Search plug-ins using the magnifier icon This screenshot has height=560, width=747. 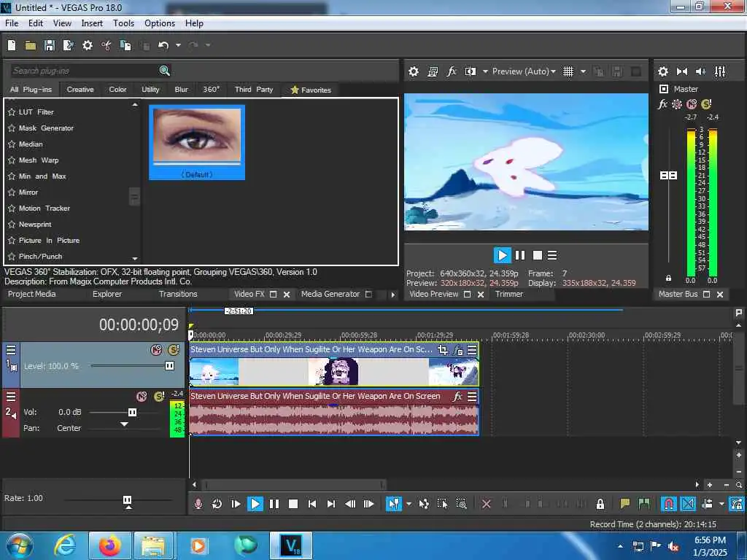coord(164,71)
